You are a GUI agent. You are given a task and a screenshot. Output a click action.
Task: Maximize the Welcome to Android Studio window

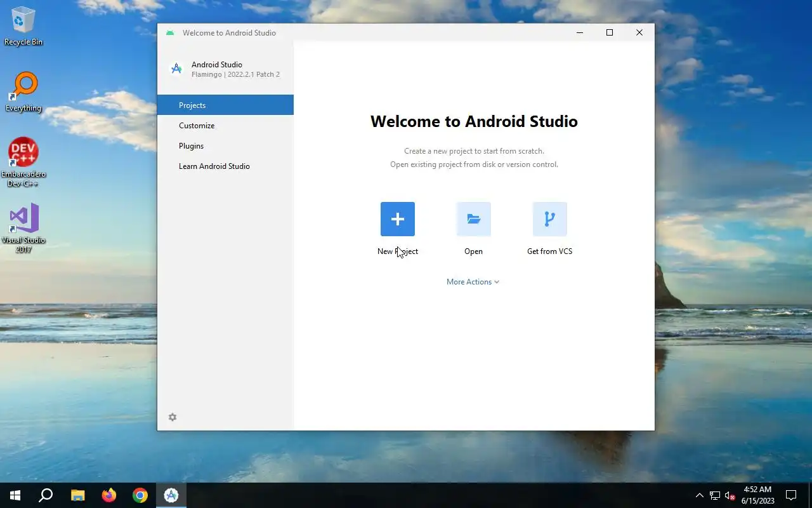(610, 32)
